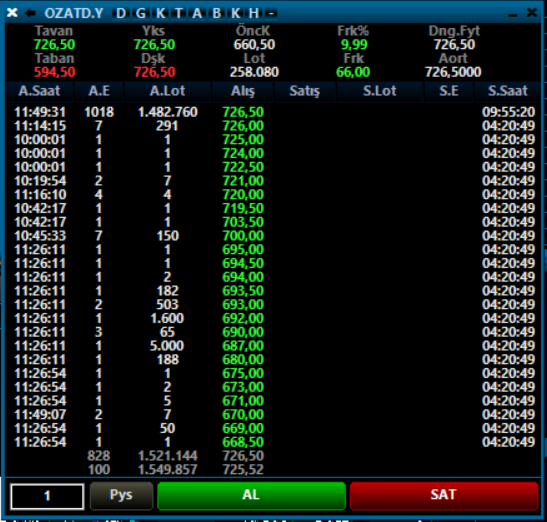The height and width of the screenshot is (522, 547).
Task: Click the S.Saat column header
Action: [508, 91]
